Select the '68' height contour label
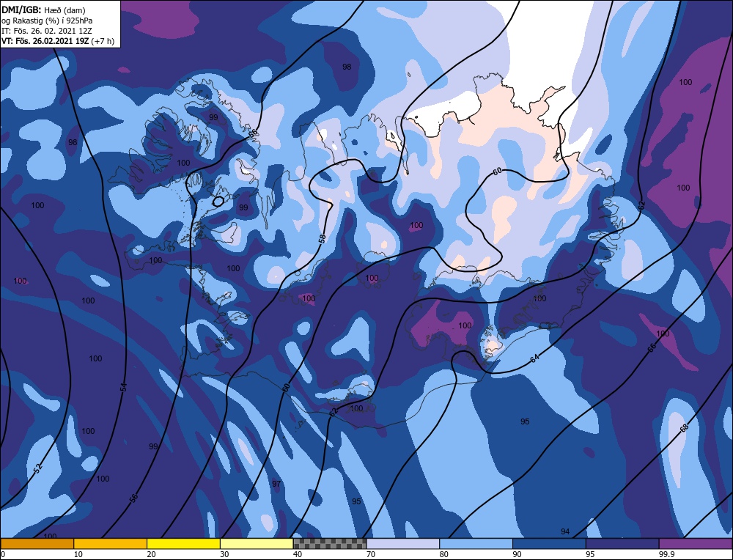This screenshot has height=560, width=733. click(684, 428)
